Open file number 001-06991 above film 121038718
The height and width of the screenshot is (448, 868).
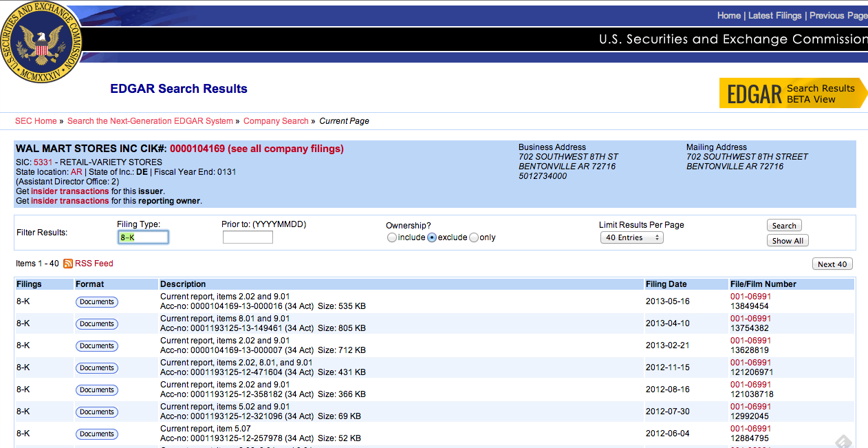(750, 385)
